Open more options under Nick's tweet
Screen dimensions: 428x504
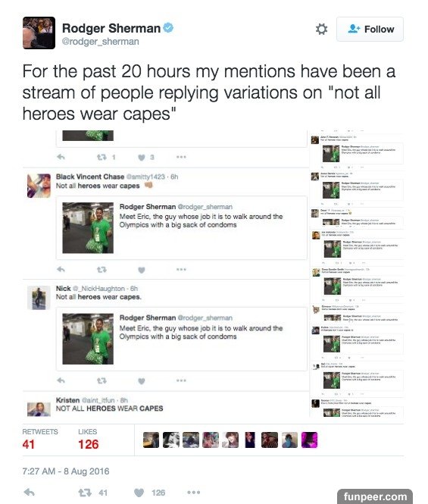coord(181,380)
